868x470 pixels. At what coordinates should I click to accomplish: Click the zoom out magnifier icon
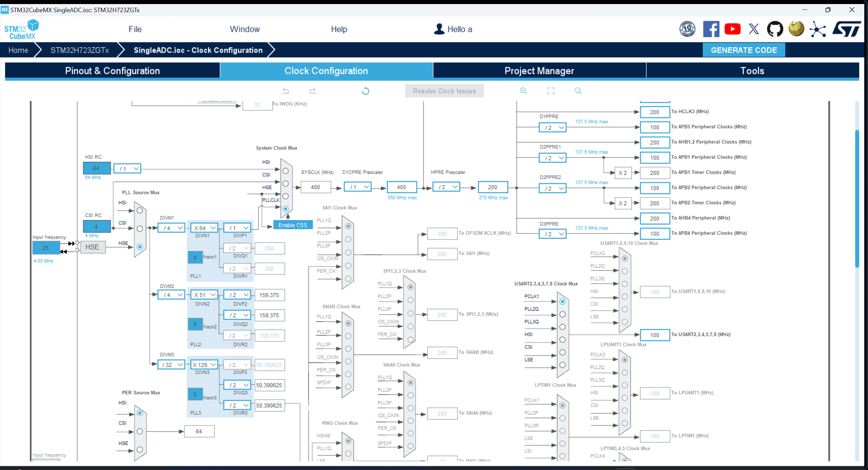pyautogui.click(x=578, y=91)
